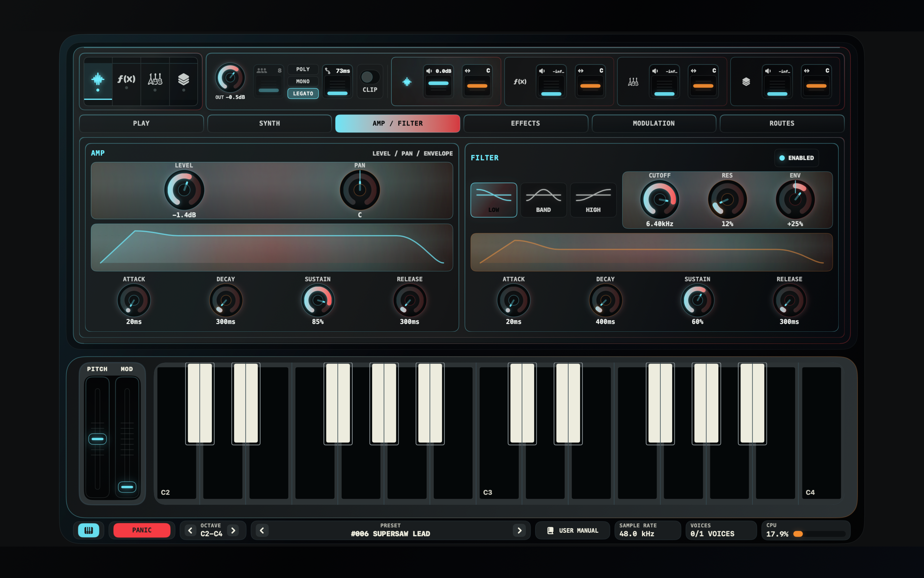Select the BAND pass filter type

(x=543, y=200)
